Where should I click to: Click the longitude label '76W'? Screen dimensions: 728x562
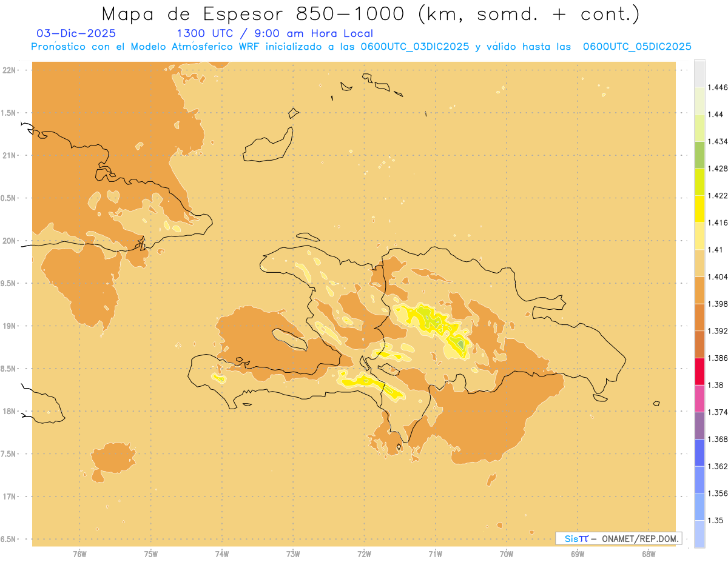pyautogui.click(x=79, y=554)
